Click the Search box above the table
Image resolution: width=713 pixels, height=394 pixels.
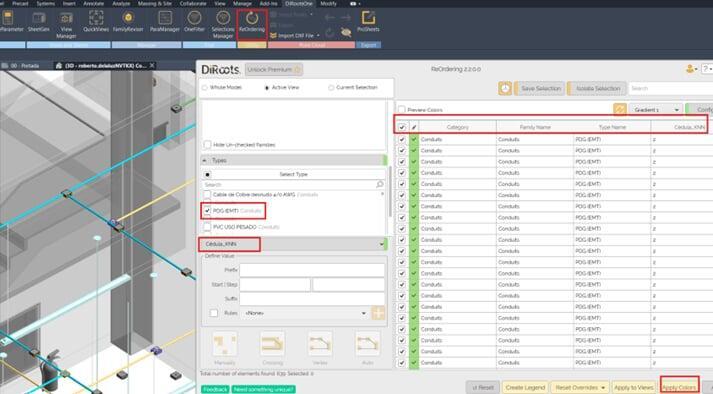671,88
